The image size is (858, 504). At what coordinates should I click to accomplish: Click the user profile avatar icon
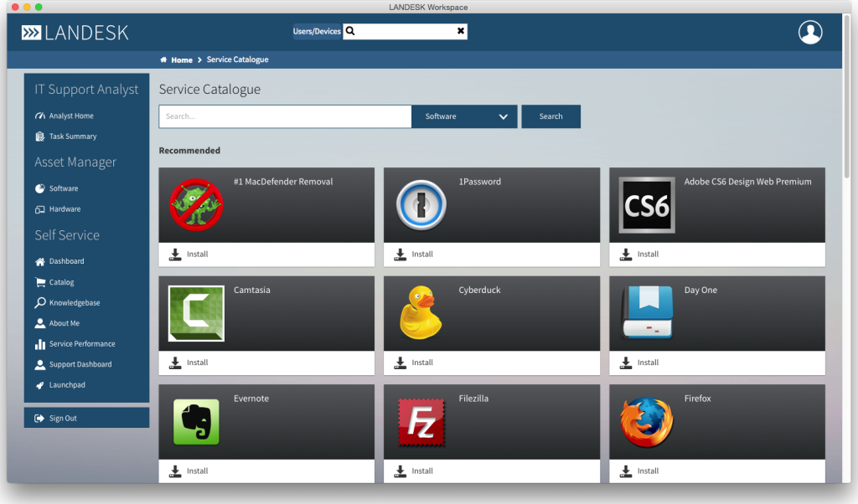[x=809, y=33]
